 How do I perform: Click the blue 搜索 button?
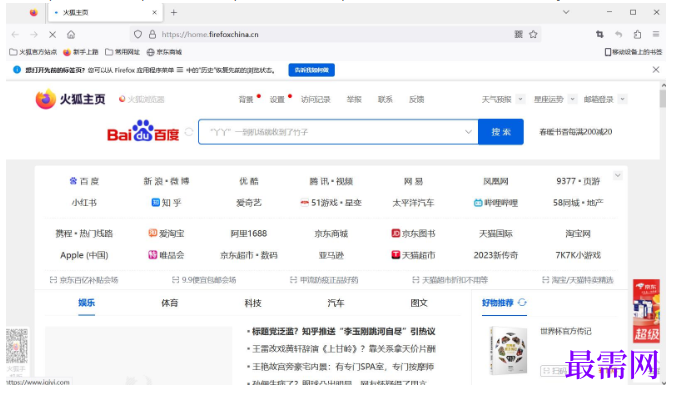click(x=501, y=132)
